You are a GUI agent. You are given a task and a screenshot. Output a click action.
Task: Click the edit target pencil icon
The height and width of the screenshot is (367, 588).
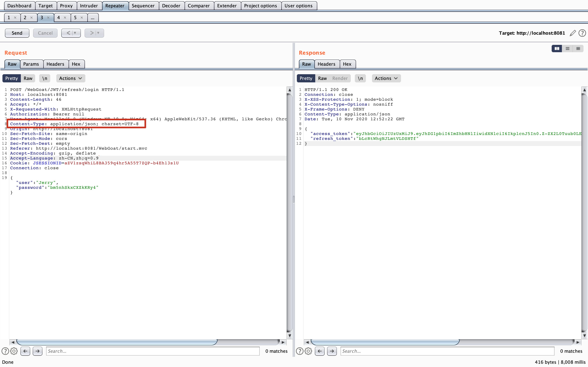(x=573, y=33)
